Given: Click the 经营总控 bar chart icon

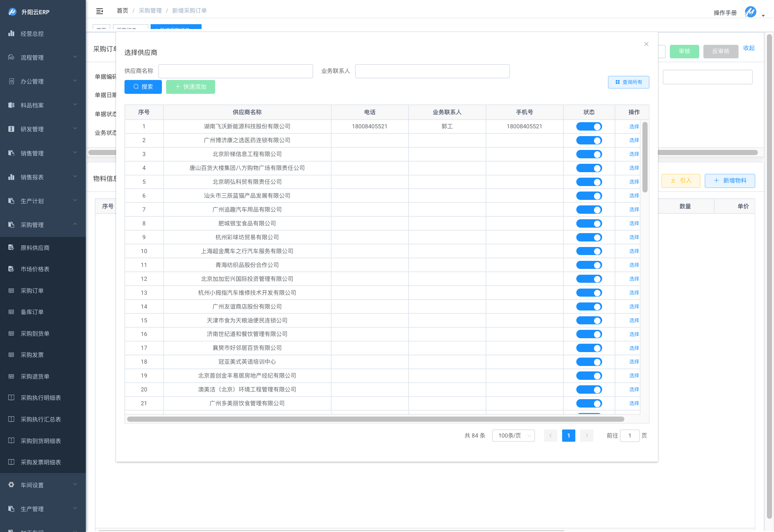Looking at the screenshot, I should [11, 33].
